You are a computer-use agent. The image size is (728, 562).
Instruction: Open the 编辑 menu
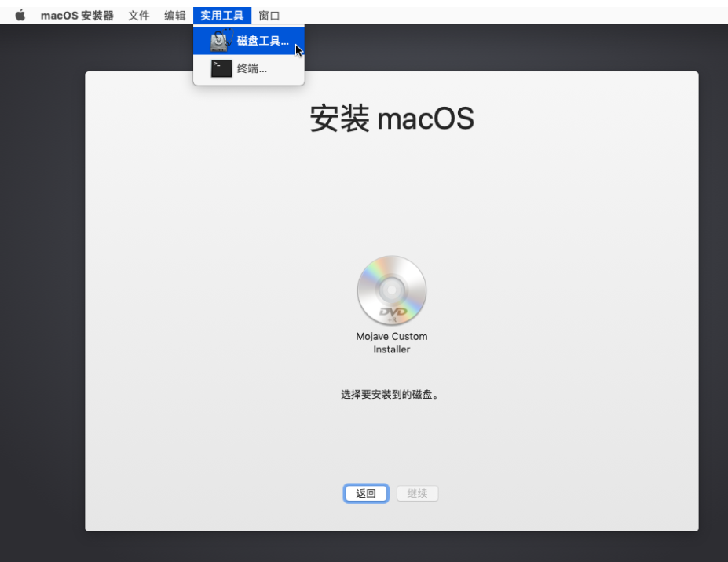175,16
